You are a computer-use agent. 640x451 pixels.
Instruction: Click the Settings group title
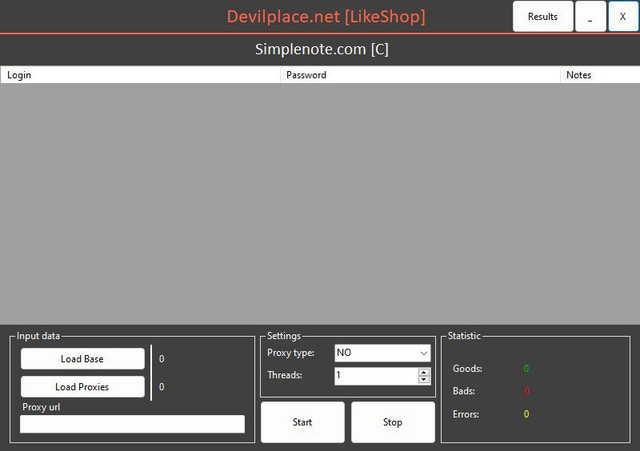tap(284, 336)
